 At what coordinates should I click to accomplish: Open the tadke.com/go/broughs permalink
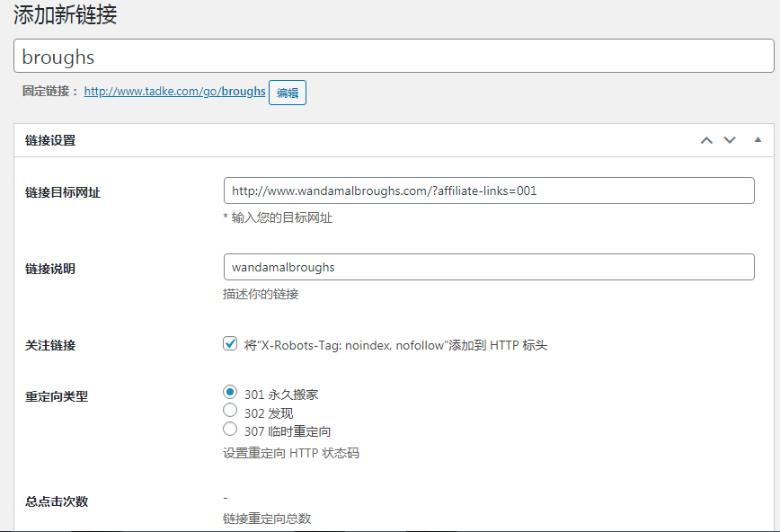pyautogui.click(x=174, y=92)
